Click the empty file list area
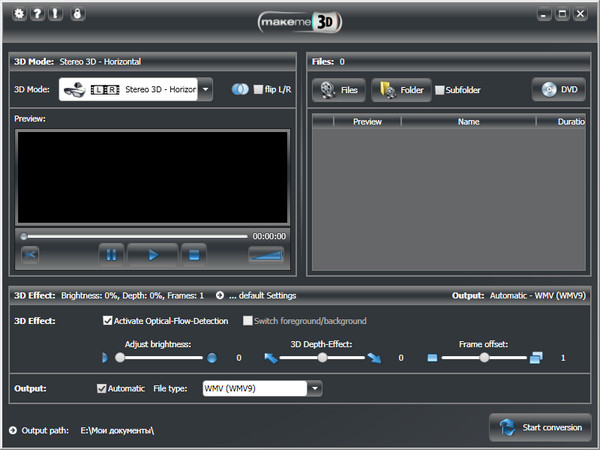 448,199
